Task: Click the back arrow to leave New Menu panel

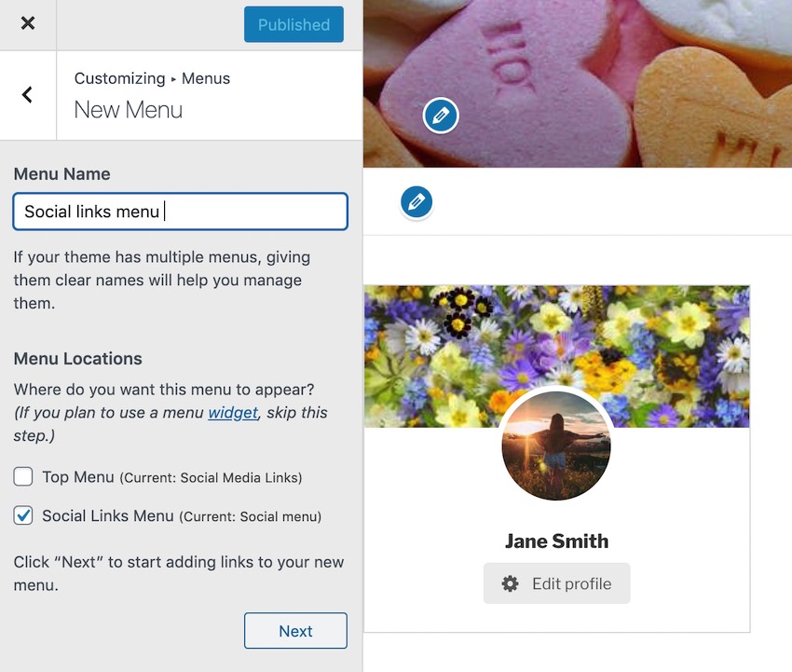Action: coord(27,95)
